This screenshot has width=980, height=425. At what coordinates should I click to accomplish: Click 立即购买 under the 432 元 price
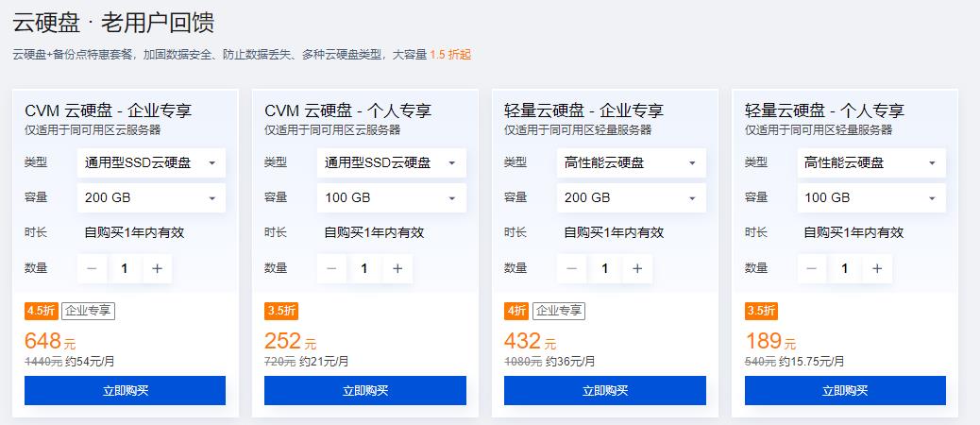click(x=605, y=391)
